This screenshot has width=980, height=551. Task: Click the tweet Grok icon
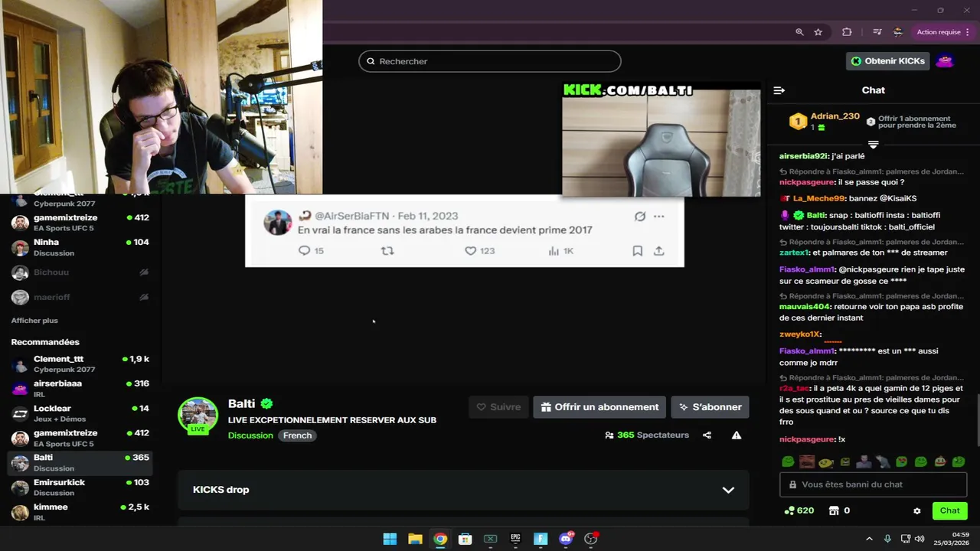640,217
